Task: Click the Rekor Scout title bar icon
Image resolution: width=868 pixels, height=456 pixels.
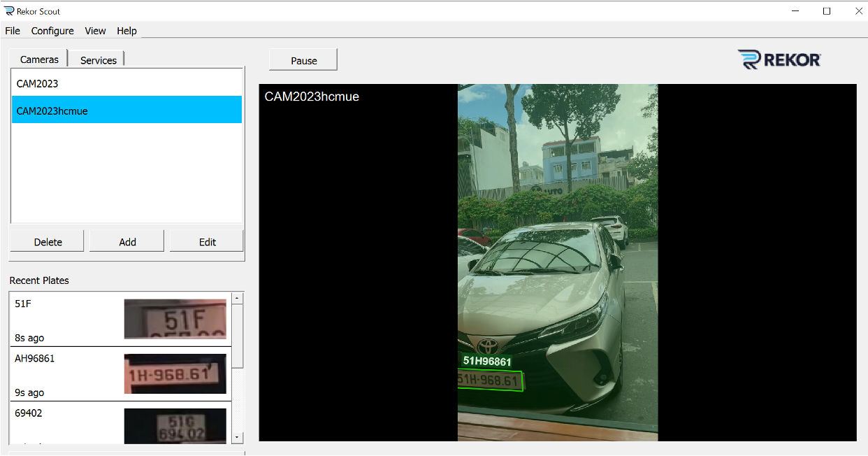Action: [9, 11]
